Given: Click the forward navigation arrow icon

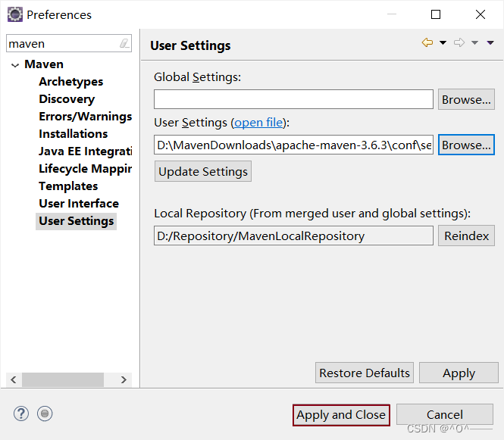Looking at the screenshot, I should coord(459,42).
